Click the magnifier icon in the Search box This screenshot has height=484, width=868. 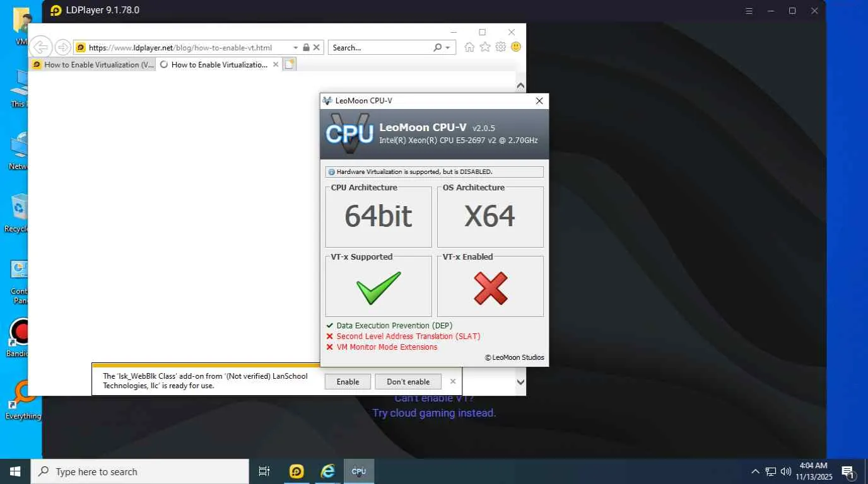(438, 47)
